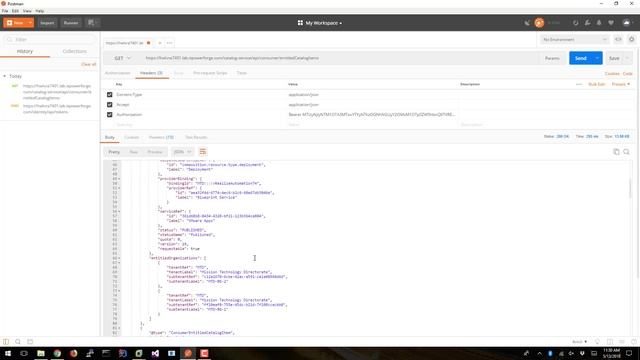Open the My Workspace switcher
640x360 pixels.
(x=320, y=23)
